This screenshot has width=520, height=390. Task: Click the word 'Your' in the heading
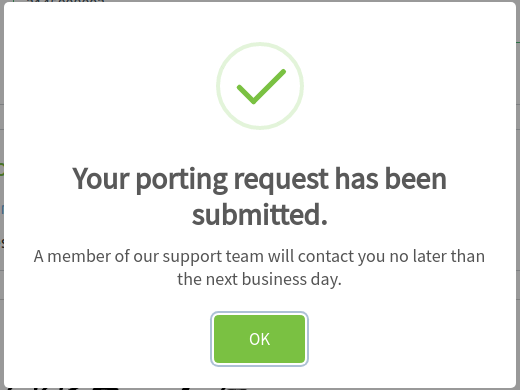pyautogui.click(x=101, y=179)
